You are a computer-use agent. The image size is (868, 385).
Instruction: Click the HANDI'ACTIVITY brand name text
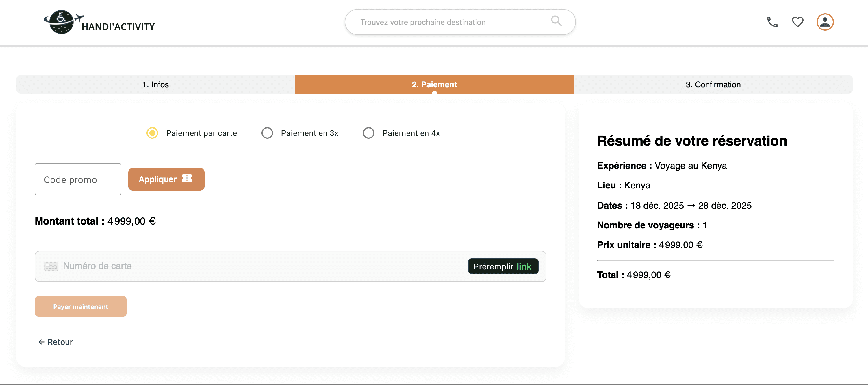[x=118, y=27]
